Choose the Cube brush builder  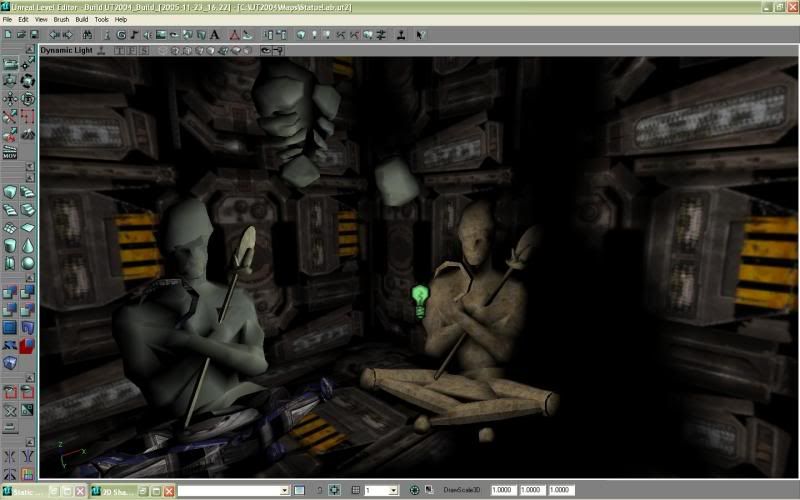pos(10,192)
